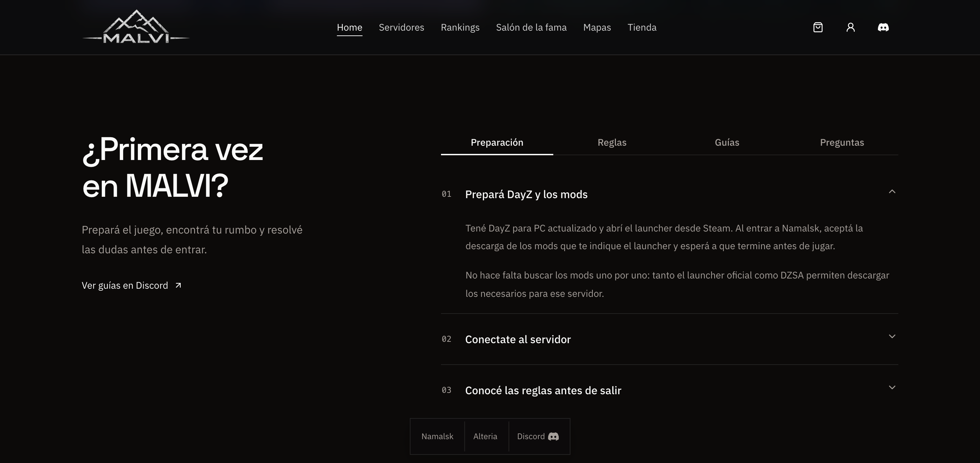Click the Prepará DayZ y los mods heading
Image resolution: width=980 pixels, height=463 pixels.
526,194
